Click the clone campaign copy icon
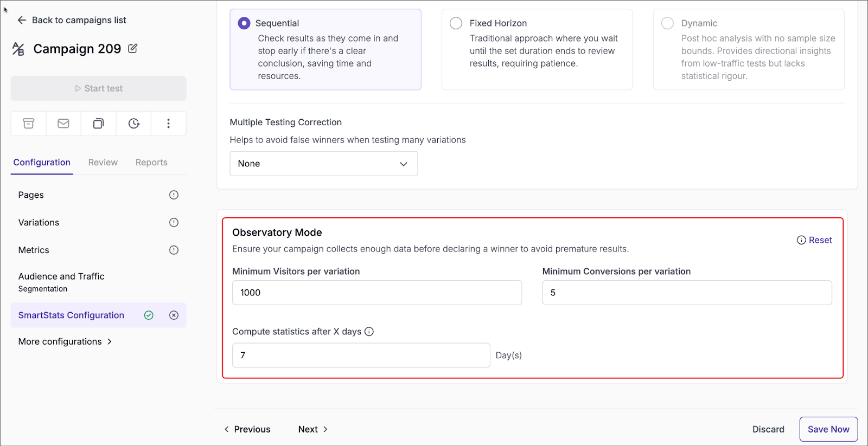The width and height of the screenshot is (868, 446). (x=98, y=124)
